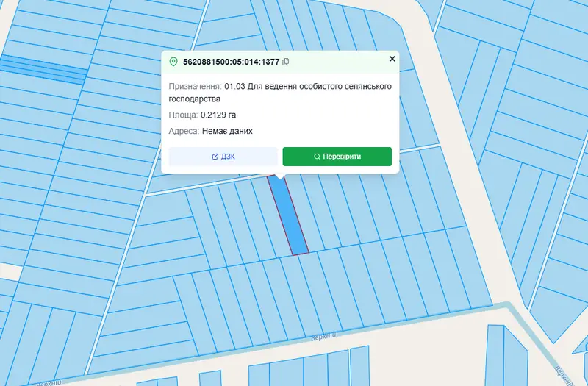Click the red-outlined highlighted parcel
588x386 pixels.
[288, 215]
